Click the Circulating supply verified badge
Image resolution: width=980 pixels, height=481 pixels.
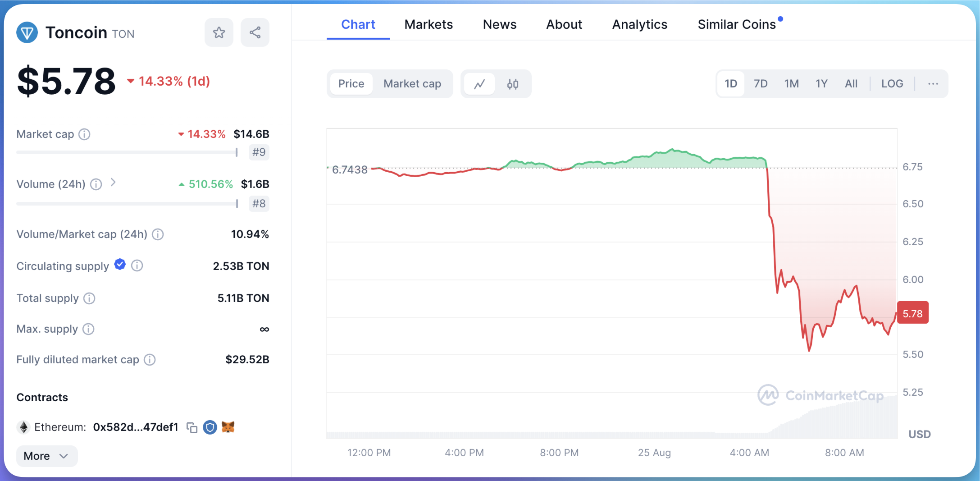[x=120, y=265]
